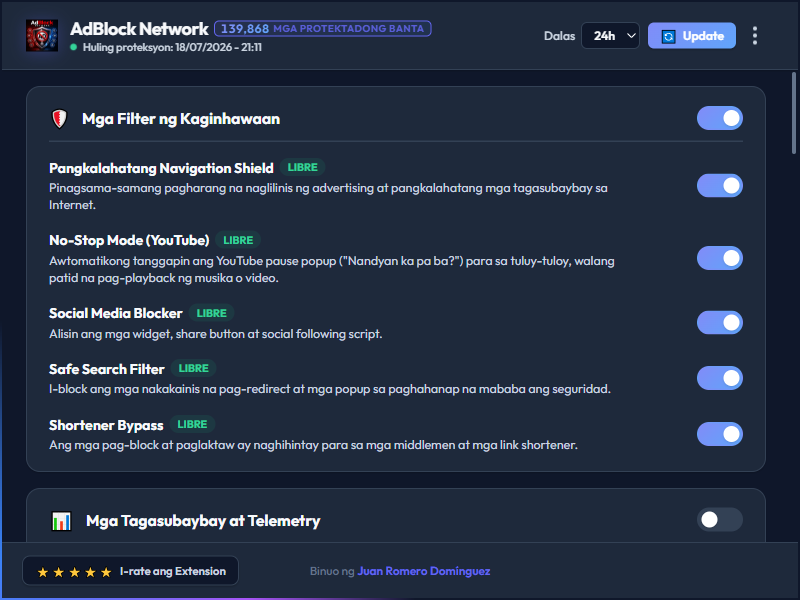The image size is (800, 600).
Task: Turn off No-Stop Mode (YouTube) switch
Action: (x=719, y=258)
